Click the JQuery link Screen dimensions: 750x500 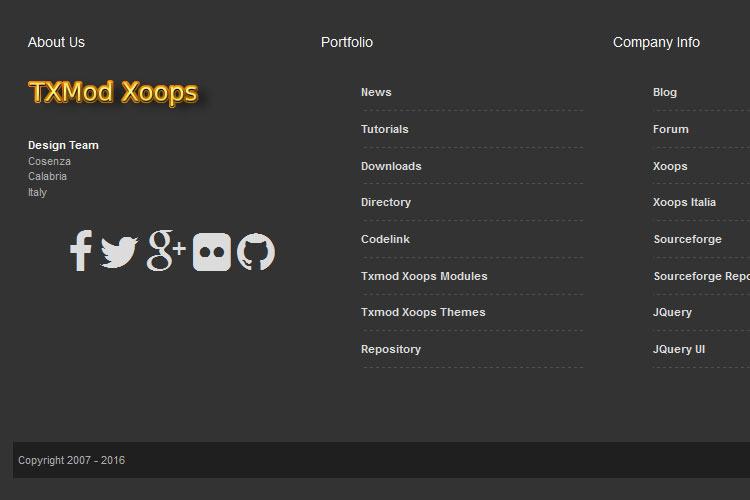point(672,313)
